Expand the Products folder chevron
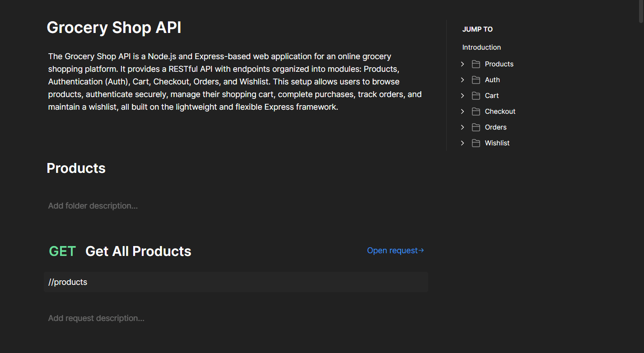644x353 pixels. click(462, 64)
